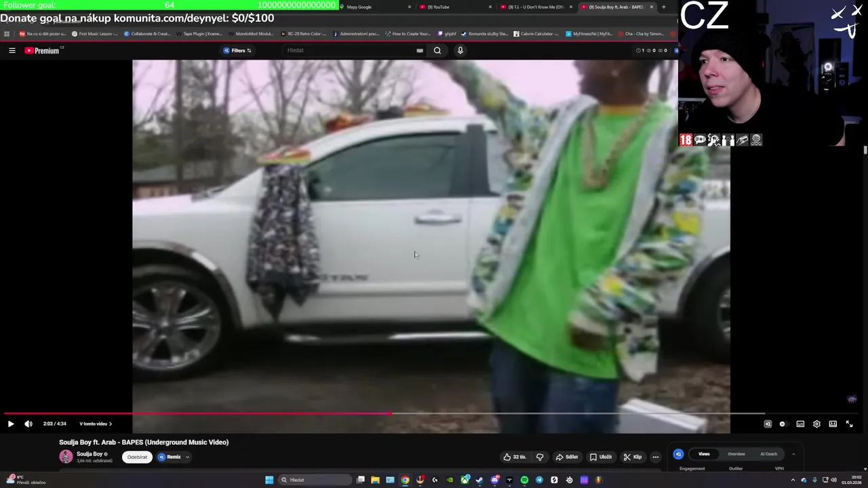Open Telegram from the taskbar
This screenshot has height=488, width=868.
[x=539, y=480]
